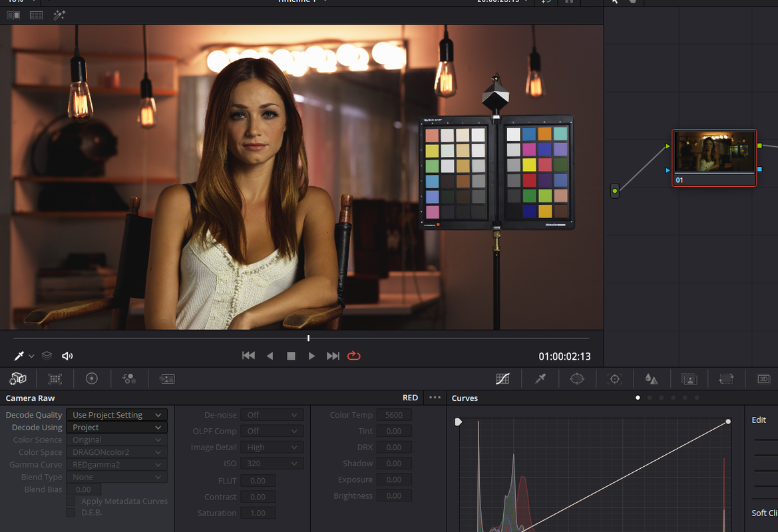Click the Color Temp value field

coord(394,414)
